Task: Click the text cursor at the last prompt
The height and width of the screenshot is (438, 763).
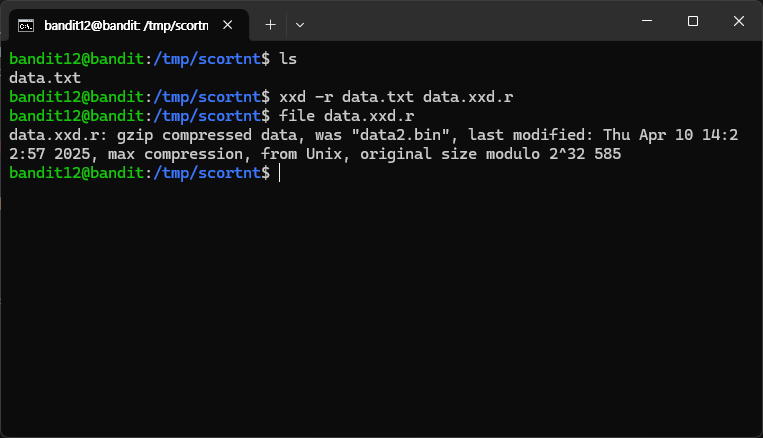Action: pos(279,173)
